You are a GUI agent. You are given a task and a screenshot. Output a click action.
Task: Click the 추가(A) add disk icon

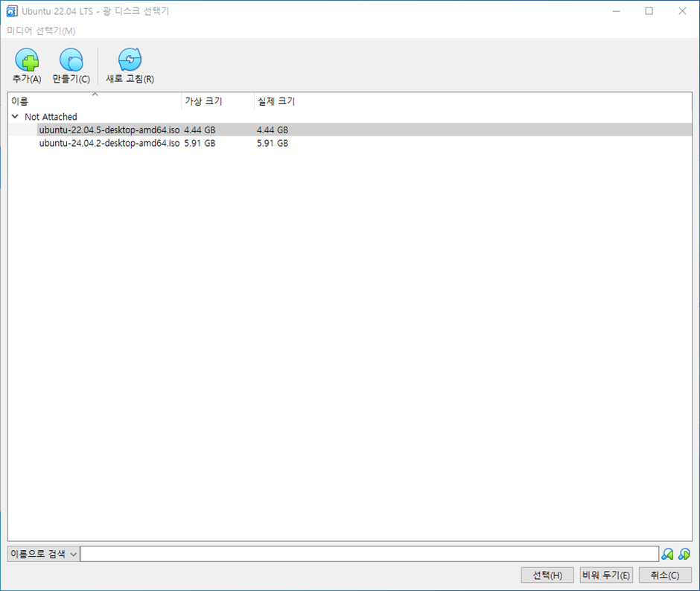(x=27, y=60)
